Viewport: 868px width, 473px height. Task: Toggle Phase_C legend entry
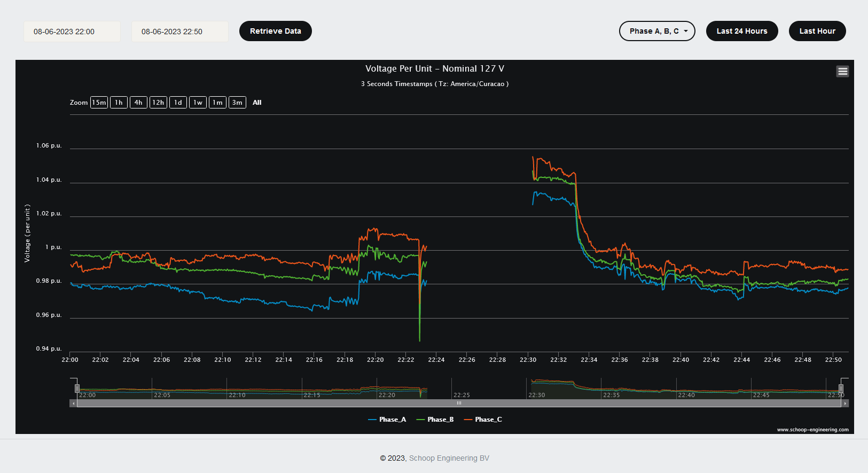click(x=483, y=420)
